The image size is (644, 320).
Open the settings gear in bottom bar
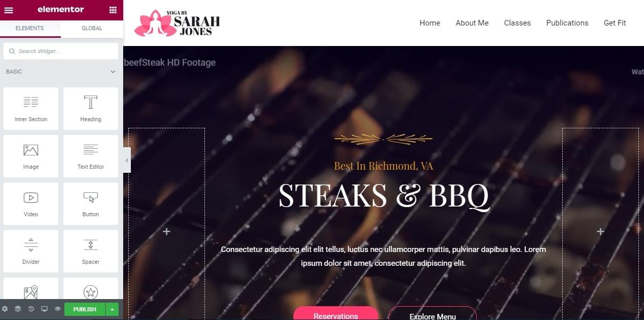[x=5, y=309]
